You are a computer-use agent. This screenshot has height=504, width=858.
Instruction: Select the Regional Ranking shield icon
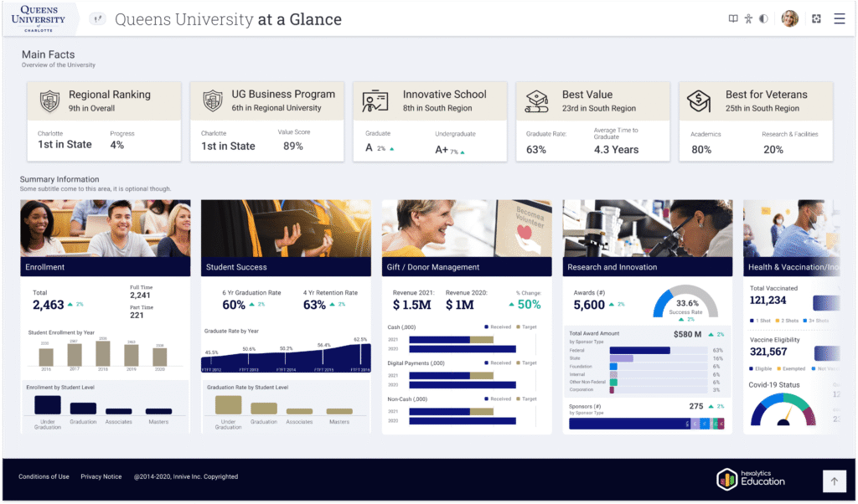(49, 101)
